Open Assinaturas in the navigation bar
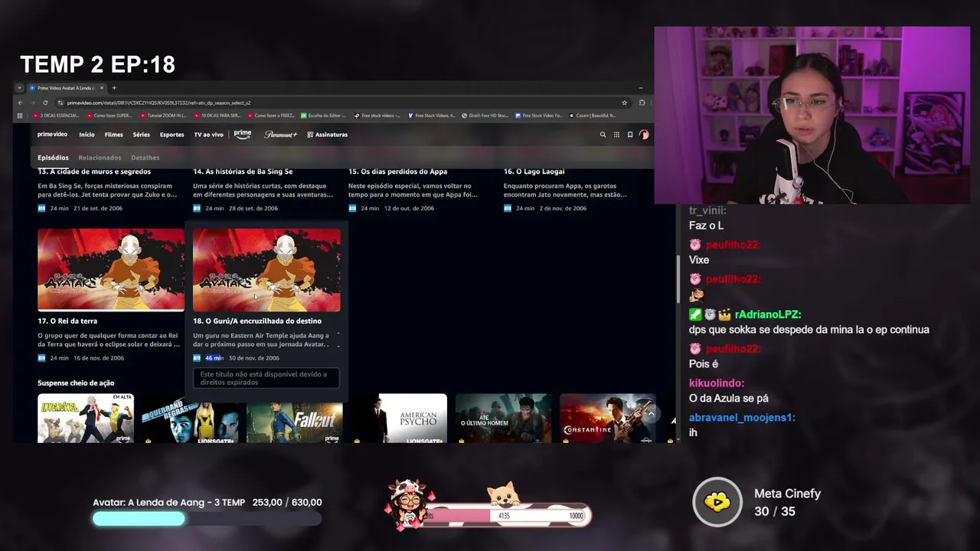 point(328,135)
